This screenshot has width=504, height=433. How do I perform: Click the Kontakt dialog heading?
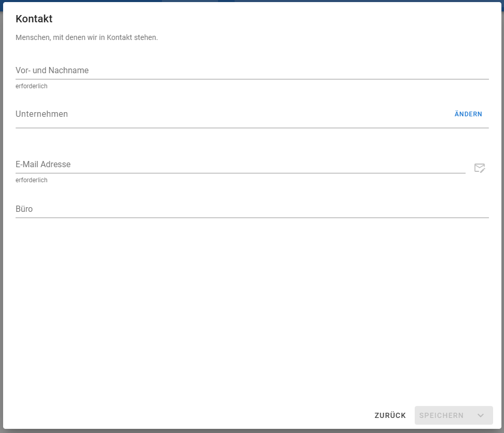click(x=34, y=19)
